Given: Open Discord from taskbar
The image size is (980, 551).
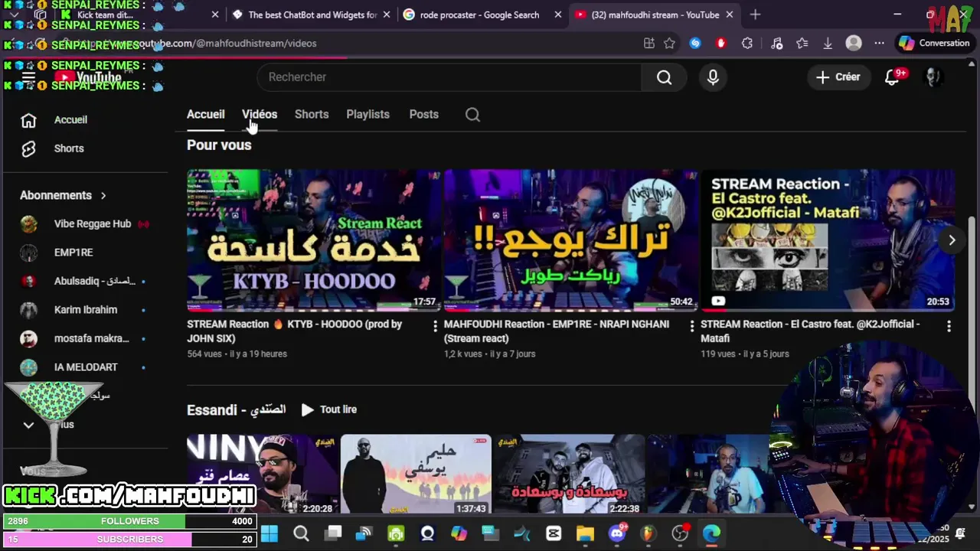Looking at the screenshot, I should pyautogui.click(x=617, y=533).
